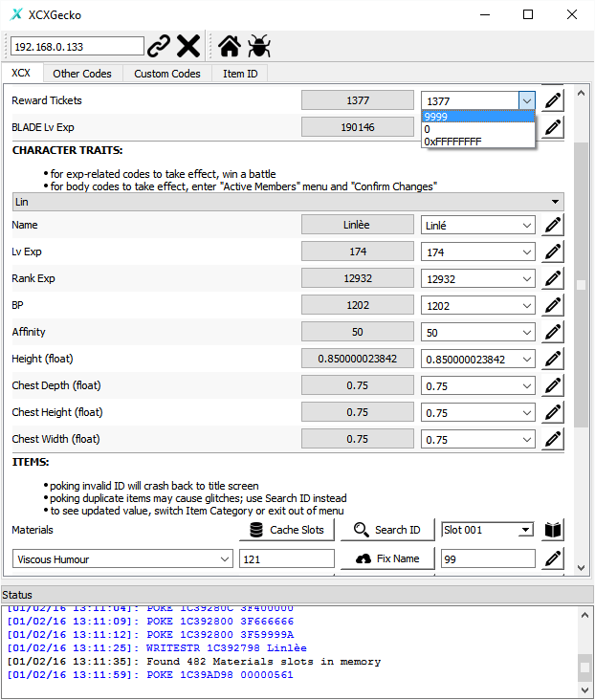The width and height of the screenshot is (595, 700).
Task: Expand the Rank Exp dropdown showing 12932
Action: coord(527,278)
